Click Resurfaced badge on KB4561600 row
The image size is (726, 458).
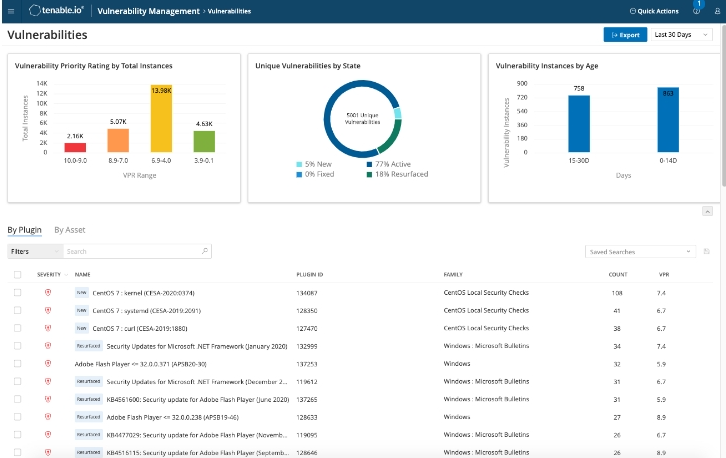[x=88, y=399]
